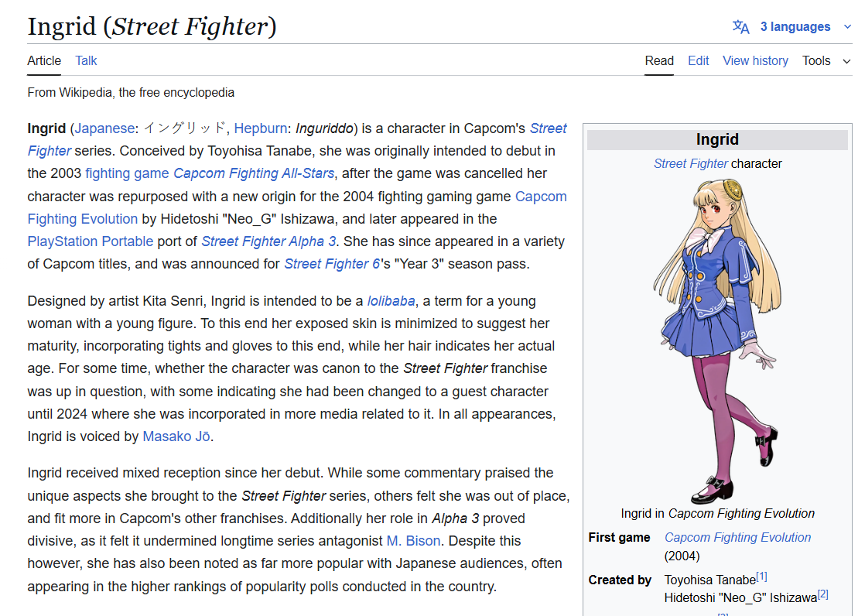Screen dimensions: 865x616
Task: Open Capcom Fighting Evolution link in paragraph
Action: (541, 197)
